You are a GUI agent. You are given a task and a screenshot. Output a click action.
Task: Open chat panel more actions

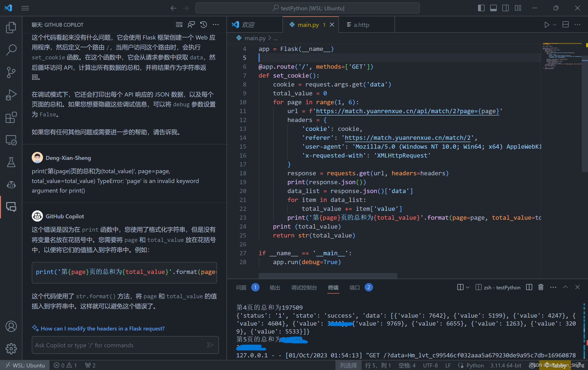tap(216, 25)
